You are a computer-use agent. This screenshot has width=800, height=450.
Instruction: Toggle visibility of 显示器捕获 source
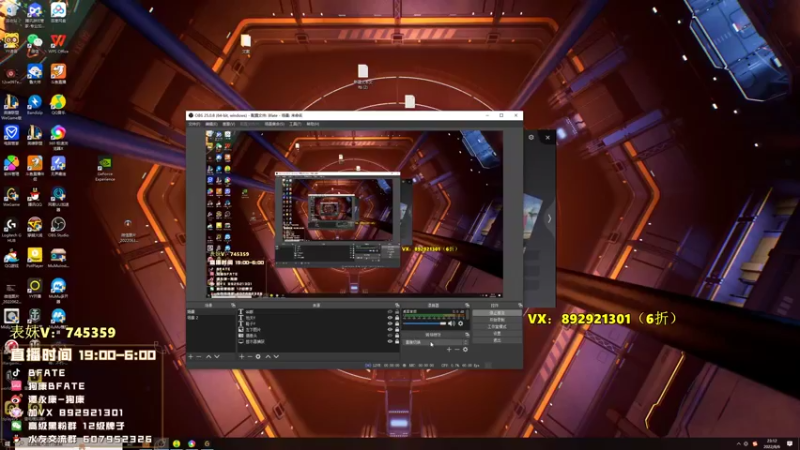pos(390,342)
